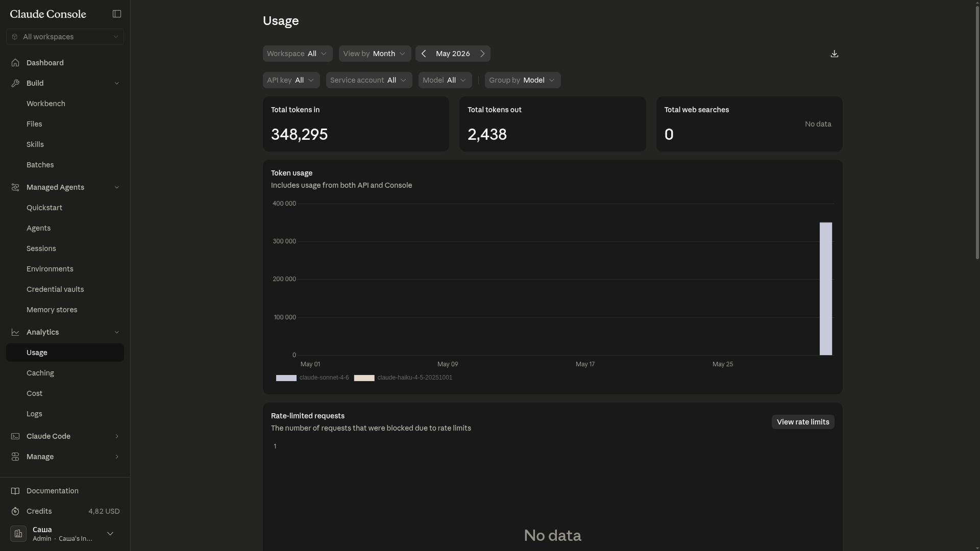
Task: Open Caching under Analytics
Action: [x=65, y=373]
